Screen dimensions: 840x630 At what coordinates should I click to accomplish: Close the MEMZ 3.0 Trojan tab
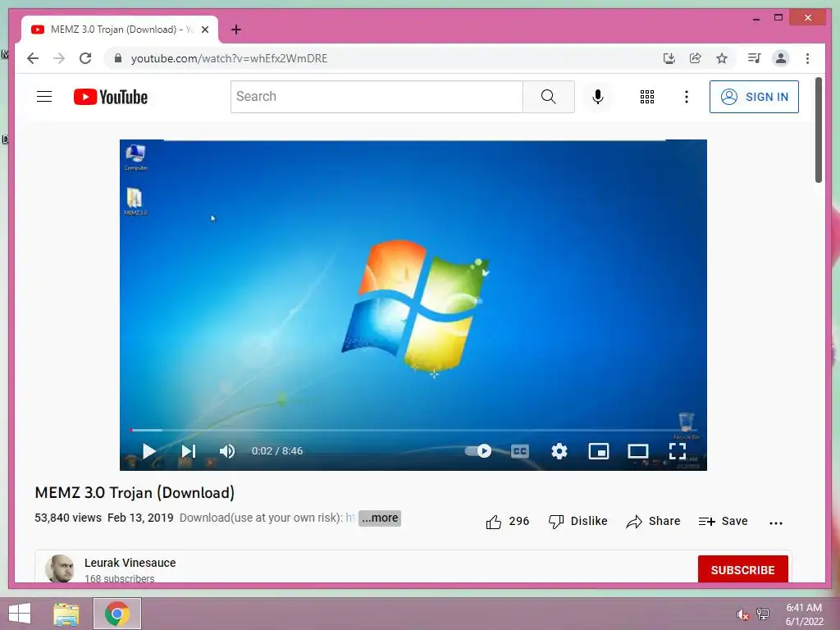coord(204,30)
